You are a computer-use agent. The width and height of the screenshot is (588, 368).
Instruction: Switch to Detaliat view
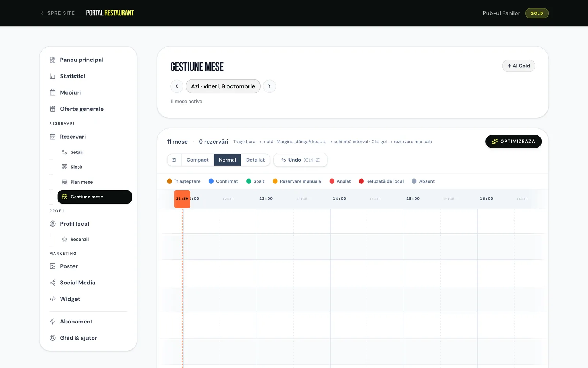[x=255, y=160]
